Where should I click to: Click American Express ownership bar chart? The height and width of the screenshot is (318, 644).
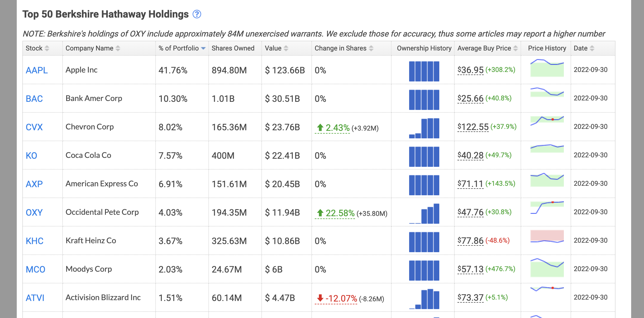click(x=424, y=185)
